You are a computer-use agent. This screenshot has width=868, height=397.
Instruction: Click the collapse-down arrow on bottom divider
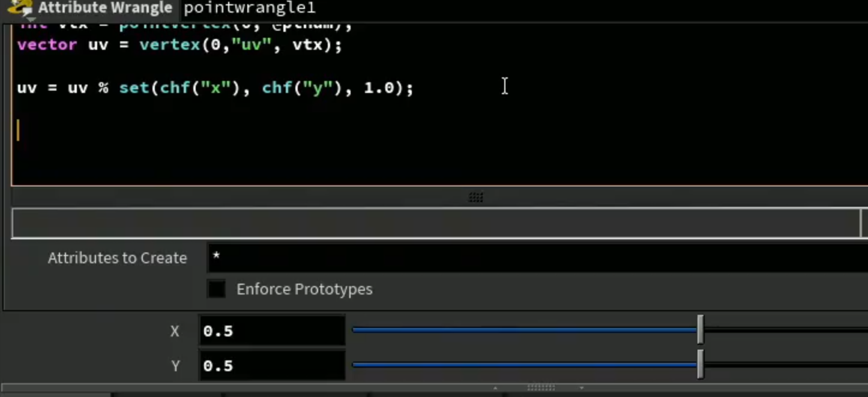click(582, 388)
